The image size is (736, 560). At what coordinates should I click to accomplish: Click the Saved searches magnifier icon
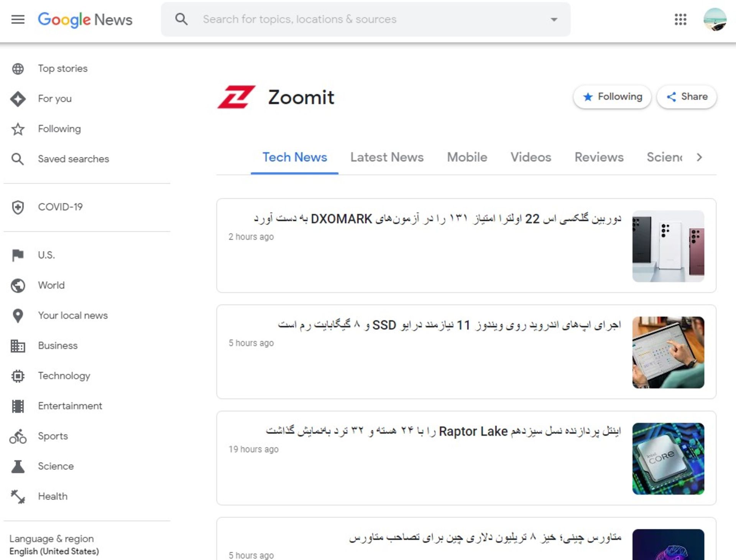click(18, 159)
